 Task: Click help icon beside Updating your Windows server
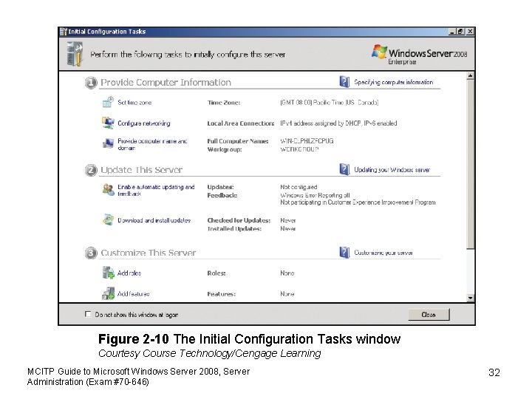pyautogui.click(x=344, y=169)
